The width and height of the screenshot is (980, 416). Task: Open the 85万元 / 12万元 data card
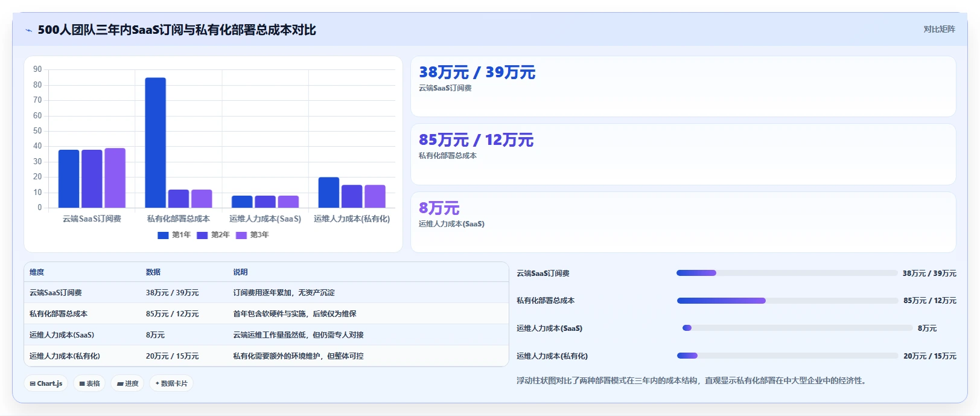pos(683,154)
